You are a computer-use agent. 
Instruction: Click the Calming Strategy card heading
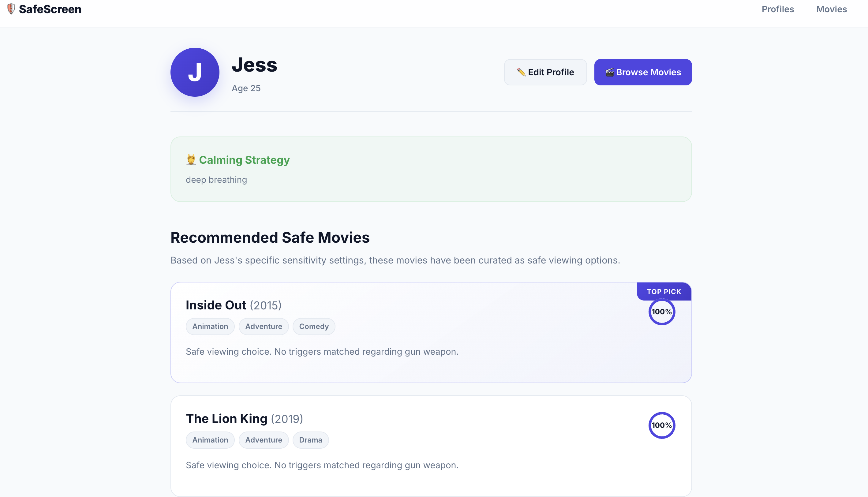pyautogui.click(x=244, y=160)
